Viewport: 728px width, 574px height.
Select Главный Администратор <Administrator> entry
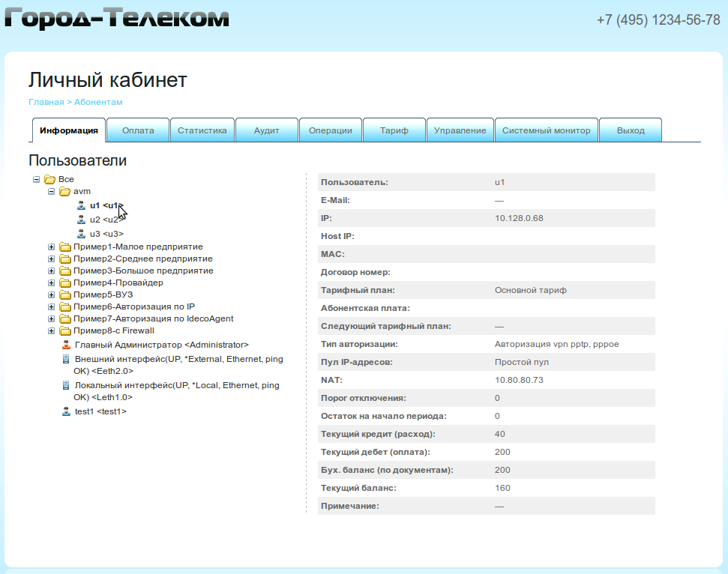click(x=162, y=345)
